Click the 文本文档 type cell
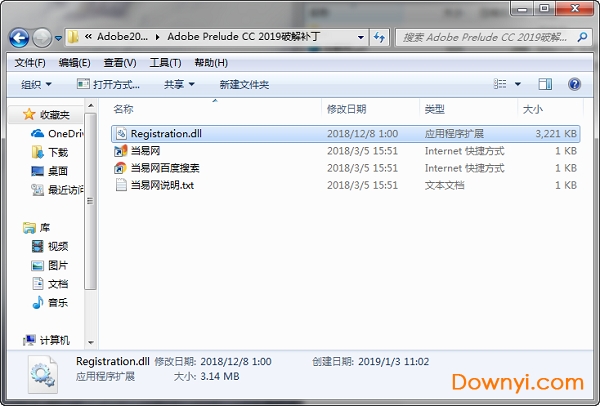The image size is (600, 406). 444,185
